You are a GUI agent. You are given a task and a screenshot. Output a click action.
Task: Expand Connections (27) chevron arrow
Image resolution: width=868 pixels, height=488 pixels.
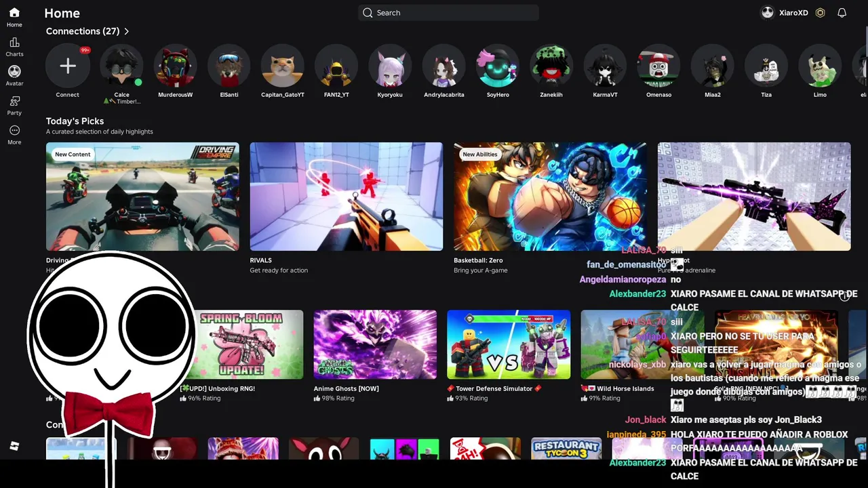pyautogui.click(x=127, y=31)
